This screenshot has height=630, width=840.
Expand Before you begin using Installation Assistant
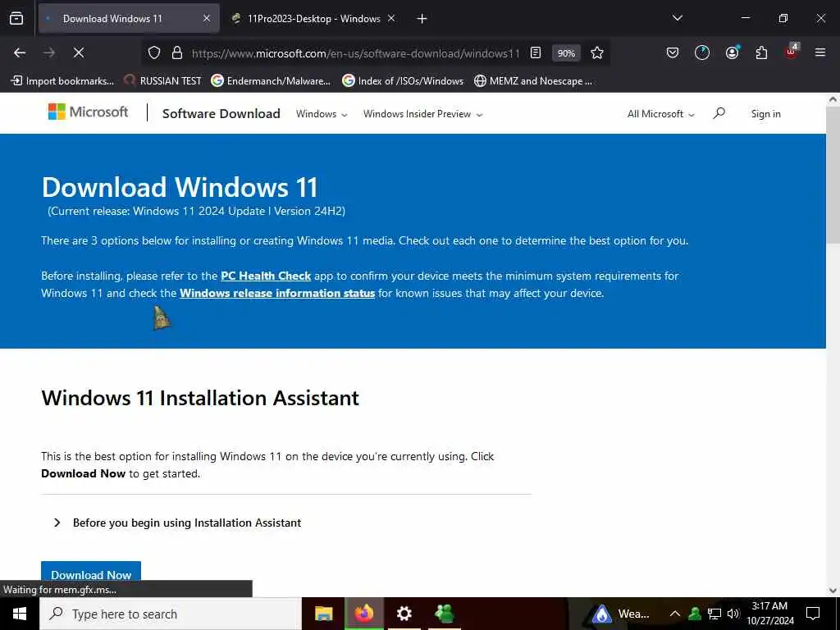pos(177,523)
